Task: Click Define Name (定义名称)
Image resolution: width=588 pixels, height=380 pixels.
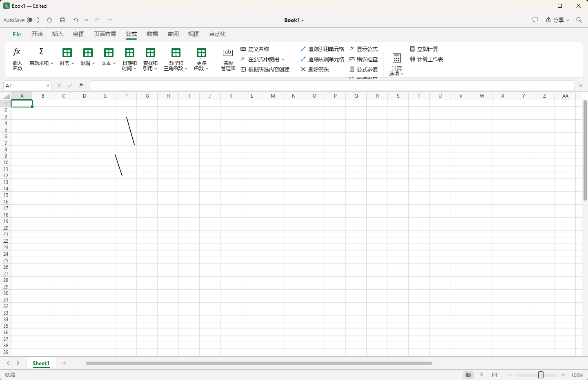Action: 255,49
